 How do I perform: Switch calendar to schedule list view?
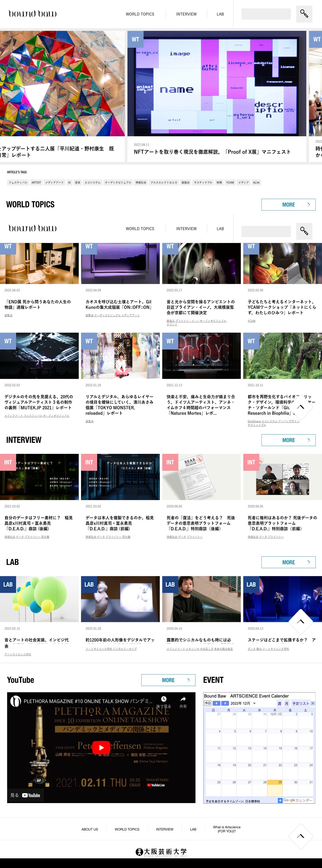(x=301, y=704)
